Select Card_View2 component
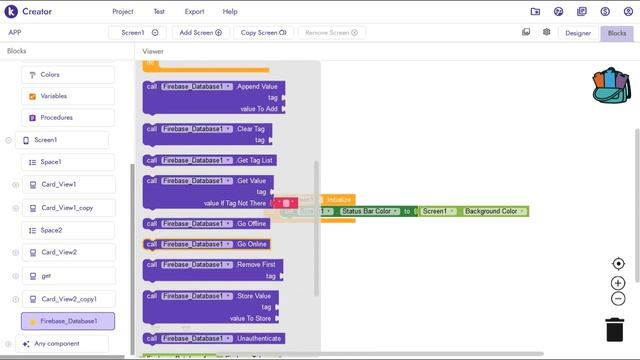The image size is (640, 360). click(68, 253)
